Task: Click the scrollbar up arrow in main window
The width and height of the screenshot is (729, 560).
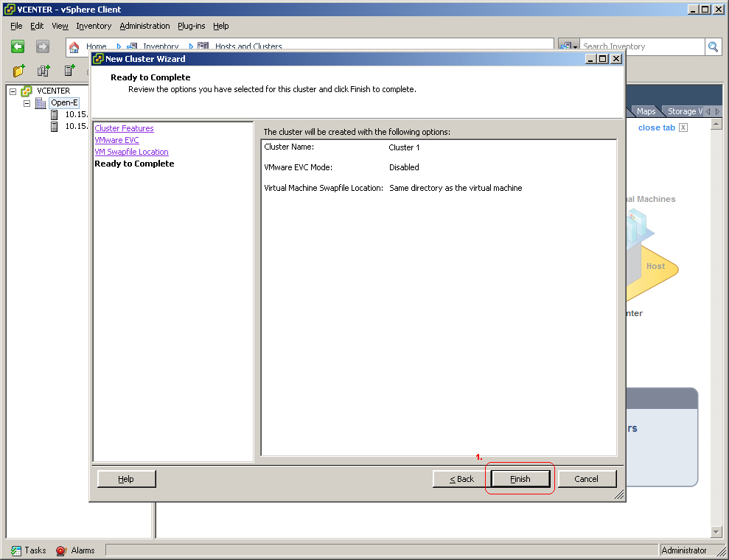Action: [716, 124]
